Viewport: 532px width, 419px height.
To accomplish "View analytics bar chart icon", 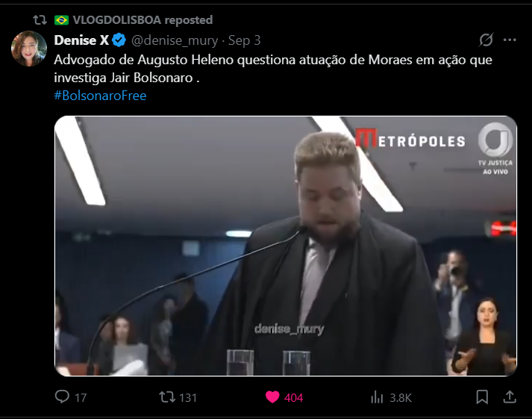I will pyautogui.click(x=377, y=397).
